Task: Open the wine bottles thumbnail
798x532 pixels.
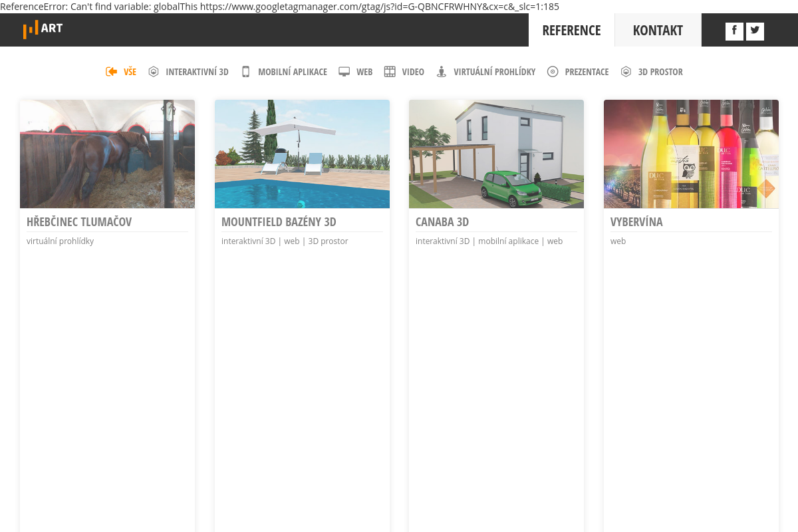Action: coord(691,154)
